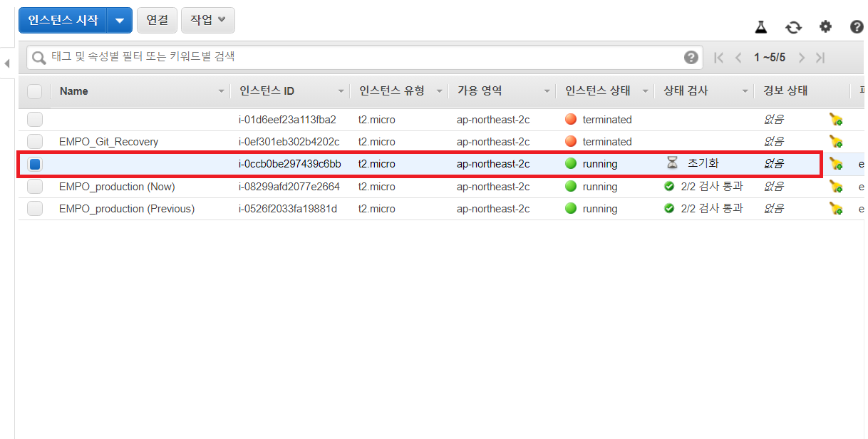Image resolution: width=868 pixels, height=439 pixels.
Task: Click the search magnifier icon
Action: coord(39,58)
